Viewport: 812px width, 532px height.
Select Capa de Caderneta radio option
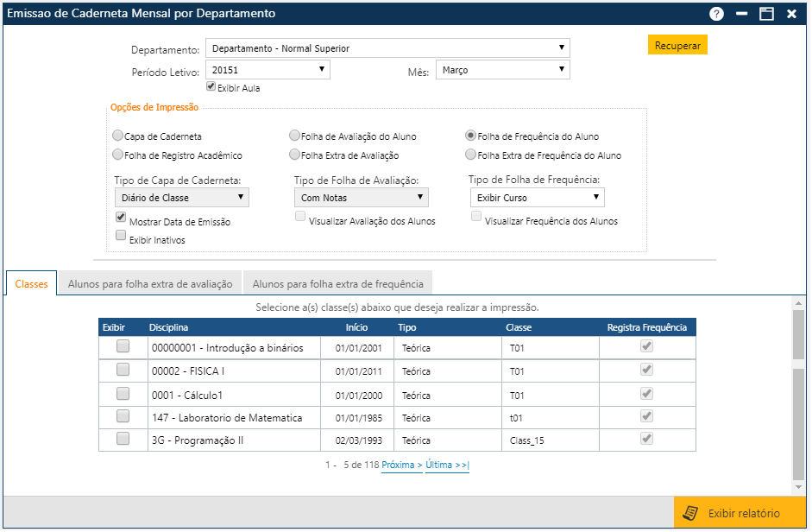[118, 136]
